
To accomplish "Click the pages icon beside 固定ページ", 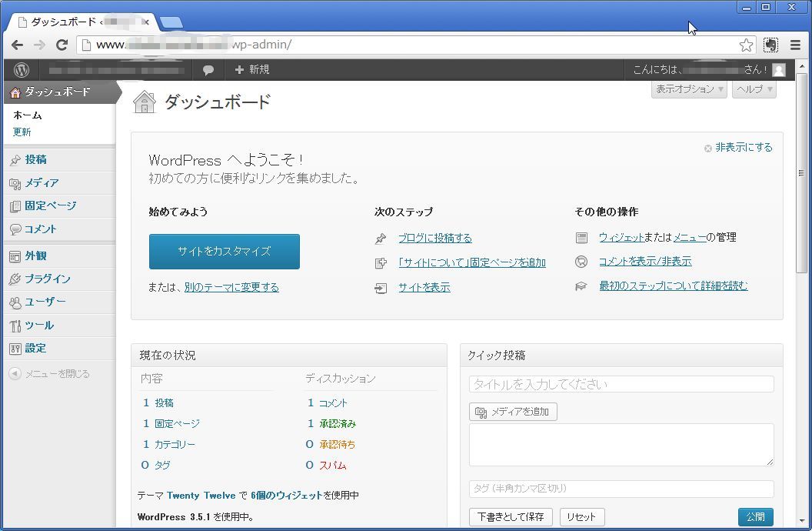I will pyautogui.click(x=15, y=206).
